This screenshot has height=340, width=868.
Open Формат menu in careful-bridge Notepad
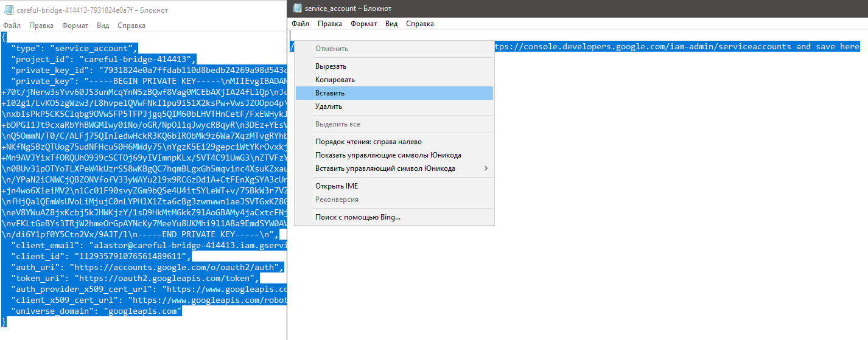pos(75,26)
